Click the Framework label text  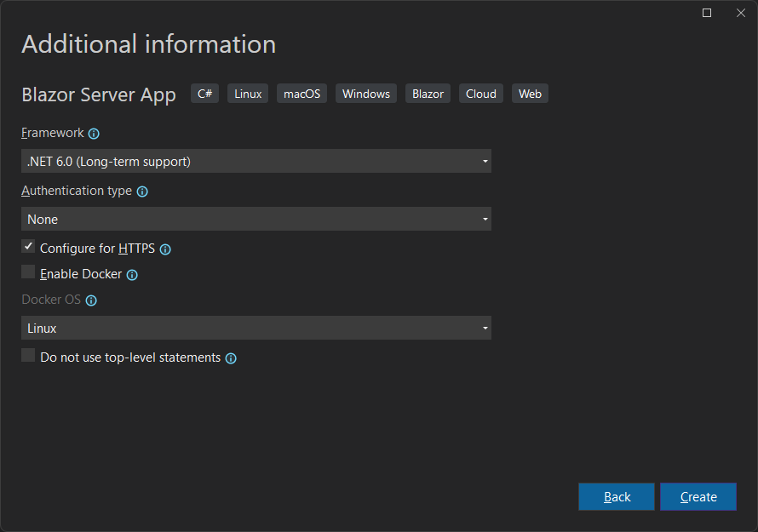coord(53,133)
